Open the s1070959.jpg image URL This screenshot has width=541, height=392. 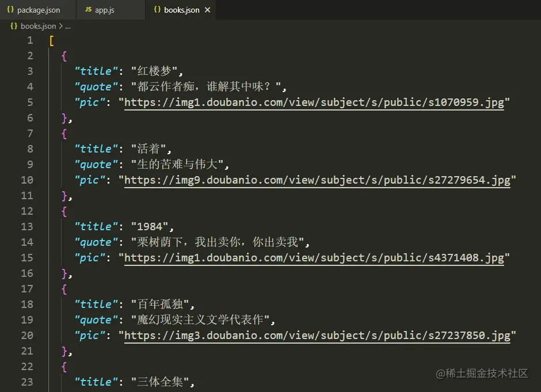[x=314, y=102]
